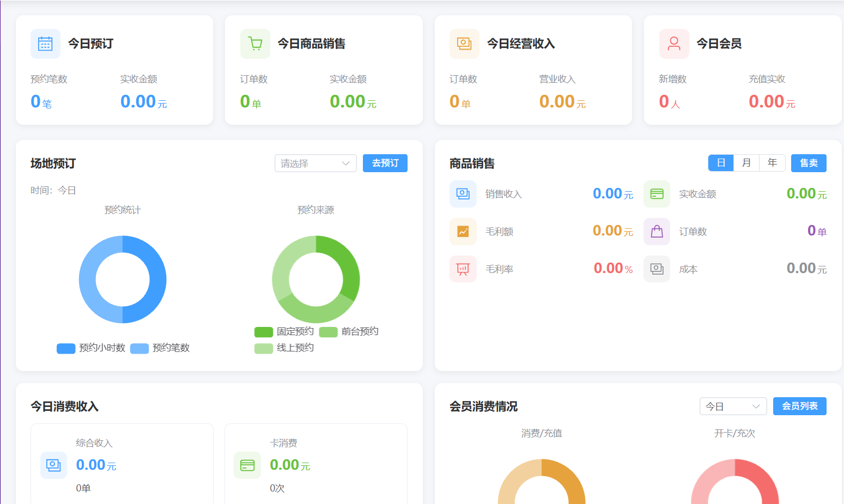Click the 新增数 label
Image resolution: width=844 pixels, height=504 pixels.
(x=673, y=79)
